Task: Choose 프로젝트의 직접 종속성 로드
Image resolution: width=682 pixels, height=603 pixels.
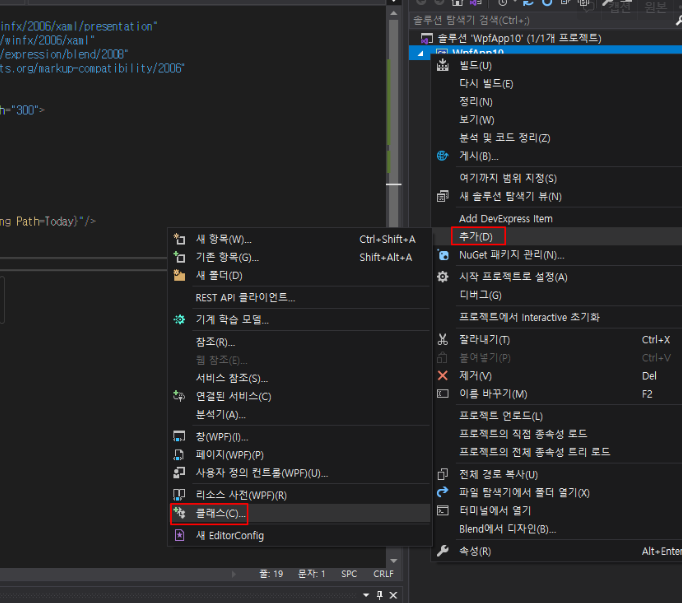Action: 523,434
